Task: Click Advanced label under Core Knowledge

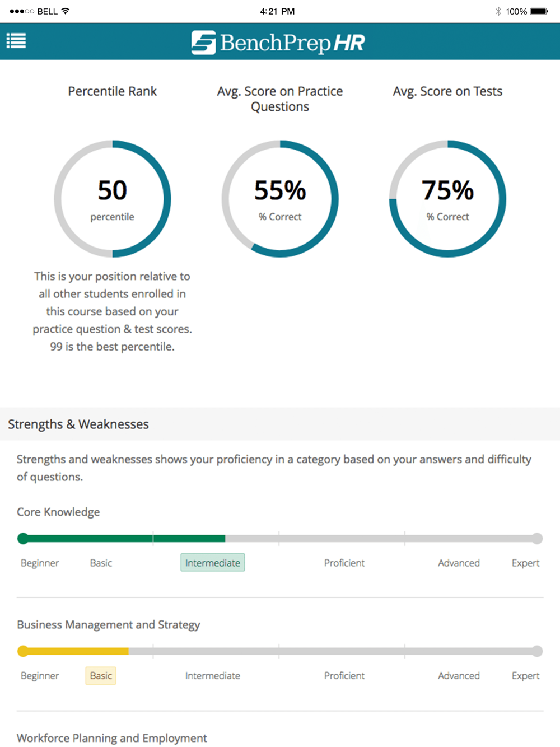Action: tap(459, 563)
